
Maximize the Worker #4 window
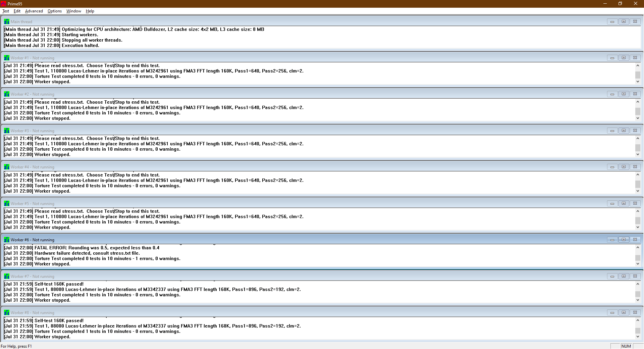coord(624,167)
